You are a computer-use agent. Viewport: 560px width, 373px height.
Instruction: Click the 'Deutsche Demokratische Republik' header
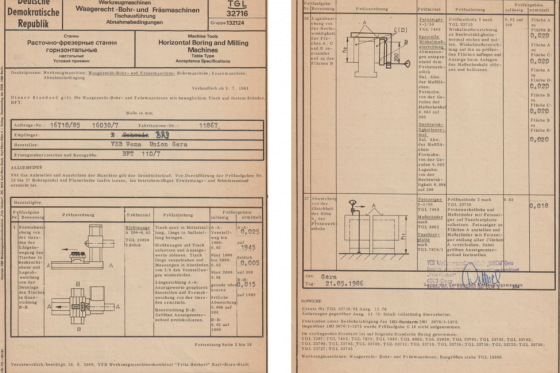33,14
